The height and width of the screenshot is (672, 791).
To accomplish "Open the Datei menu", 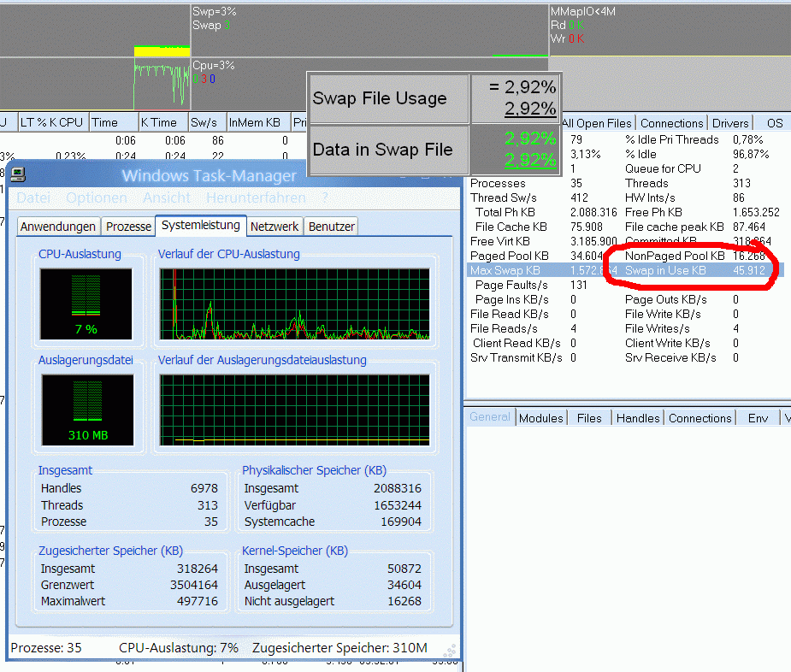I will (x=33, y=197).
